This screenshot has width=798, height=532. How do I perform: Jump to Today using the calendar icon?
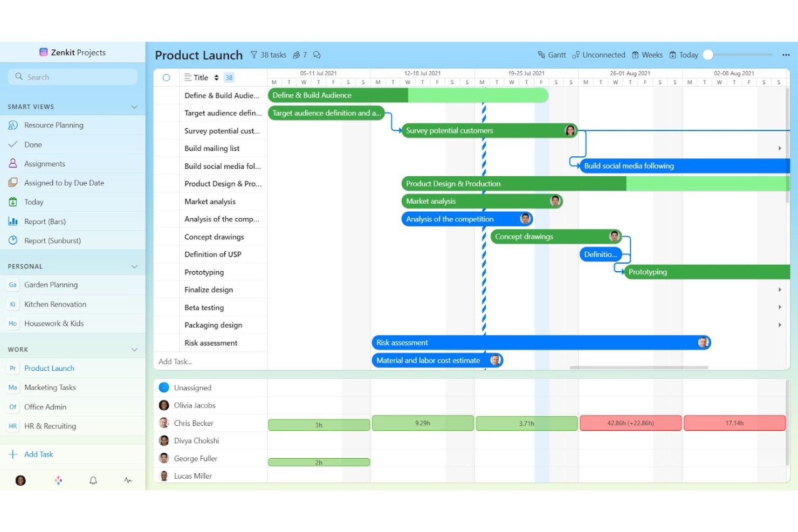click(x=672, y=54)
